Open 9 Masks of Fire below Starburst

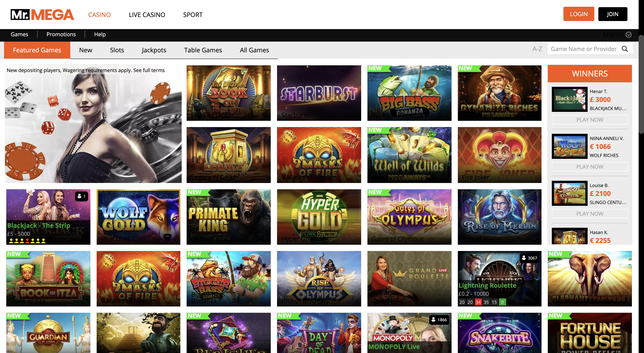pos(319,155)
